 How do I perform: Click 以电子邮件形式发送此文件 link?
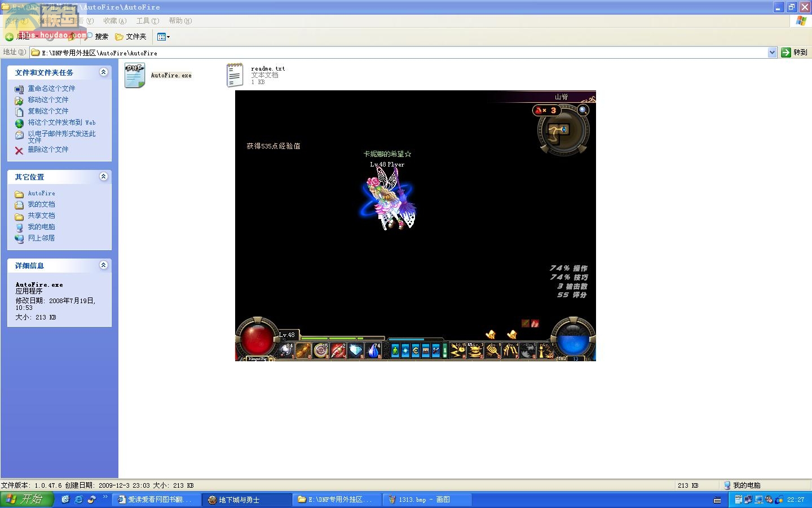[61, 137]
